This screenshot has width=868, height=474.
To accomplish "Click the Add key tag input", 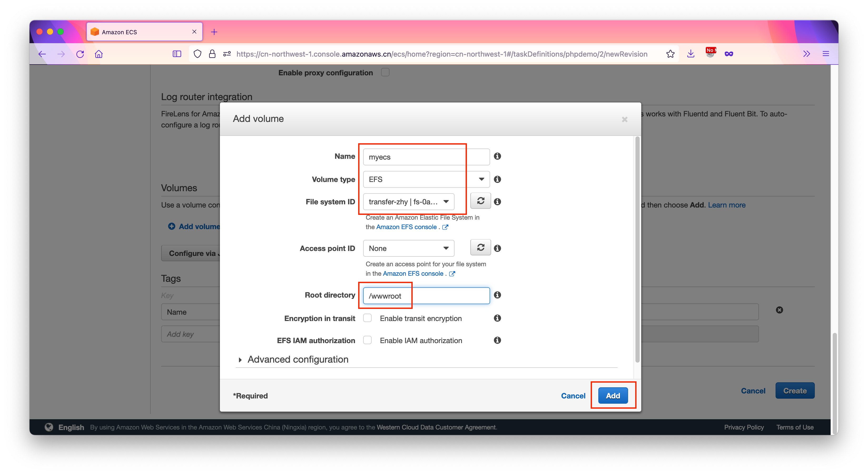I will coord(191,334).
